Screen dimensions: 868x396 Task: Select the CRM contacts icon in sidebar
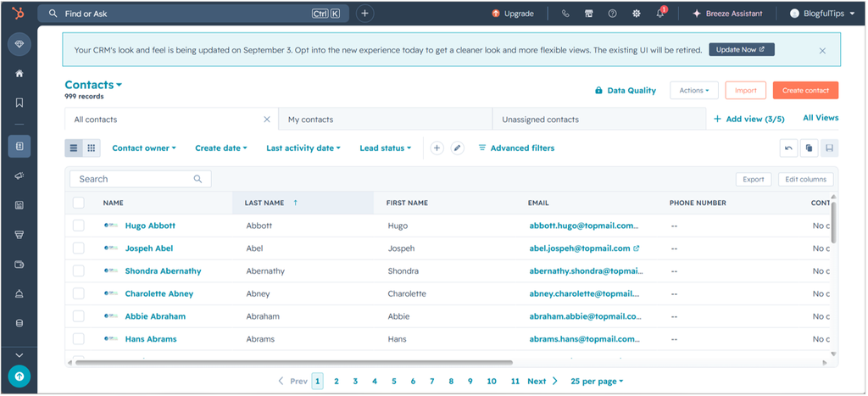point(19,146)
